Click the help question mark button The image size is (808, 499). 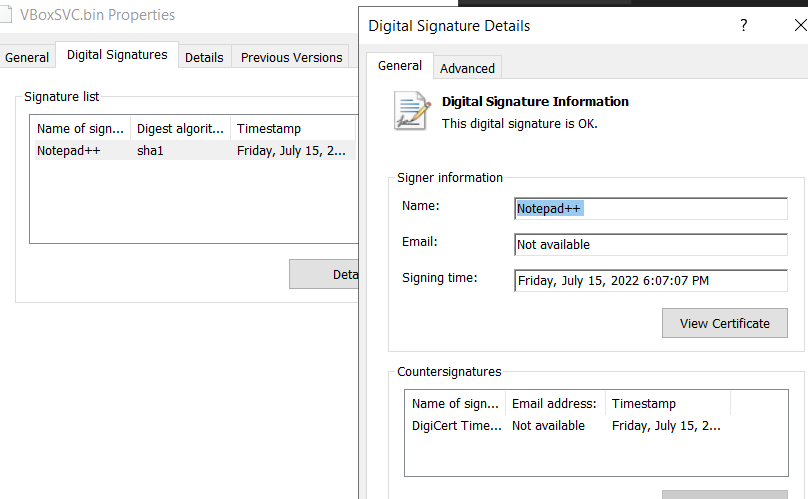tap(743, 26)
